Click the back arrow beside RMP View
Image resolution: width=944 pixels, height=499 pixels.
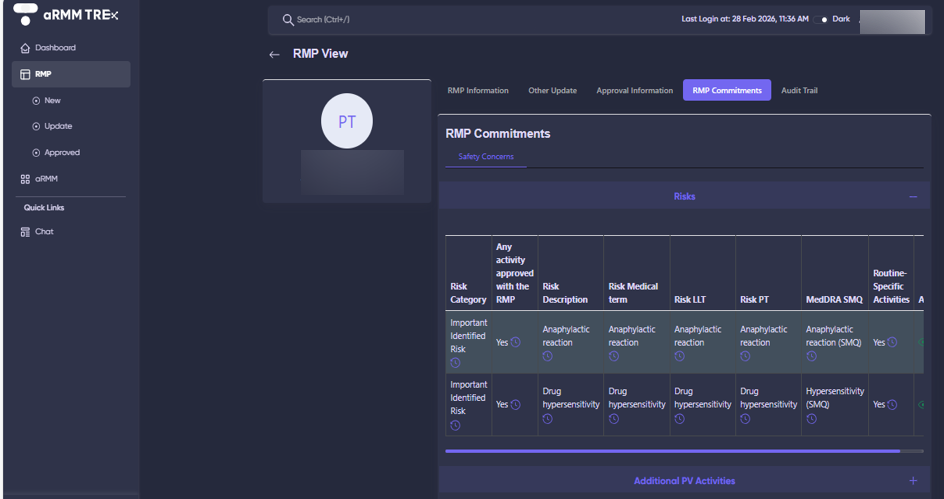[x=274, y=55]
